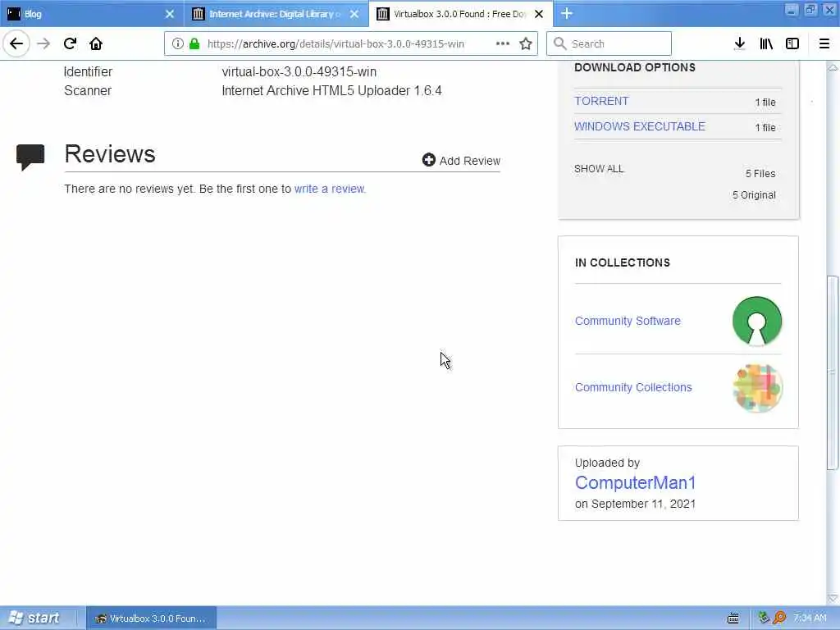Click the keyboard icon in system tray

pos(733,619)
